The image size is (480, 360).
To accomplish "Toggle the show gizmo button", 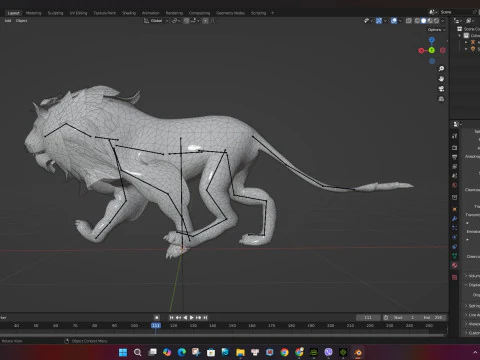I will [379, 21].
